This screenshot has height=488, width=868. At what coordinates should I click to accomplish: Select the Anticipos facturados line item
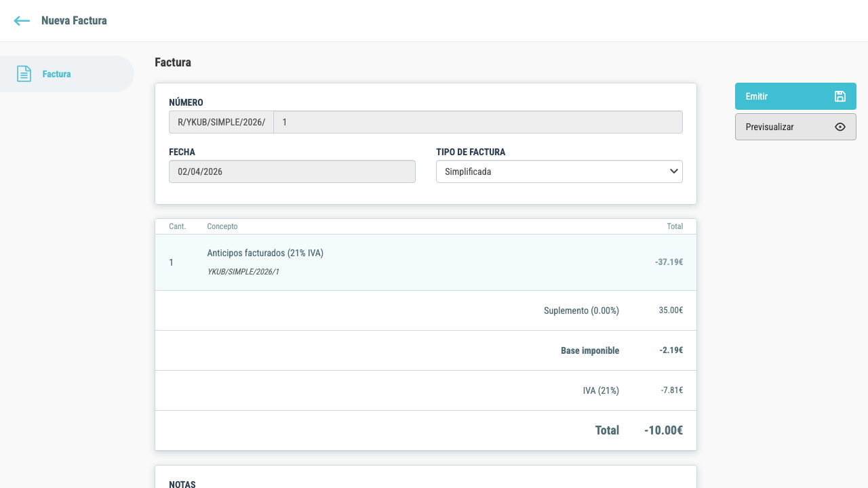(x=426, y=262)
